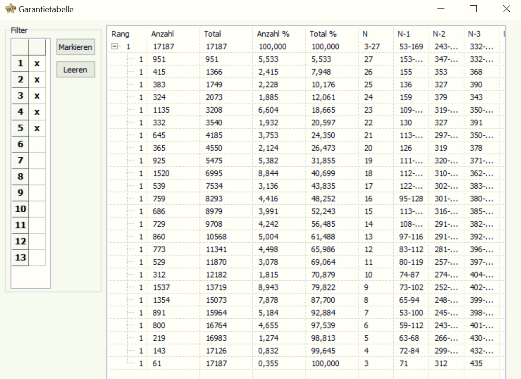
Task: Toggle the x mark for filter row 3
Action: [x=37, y=96]
